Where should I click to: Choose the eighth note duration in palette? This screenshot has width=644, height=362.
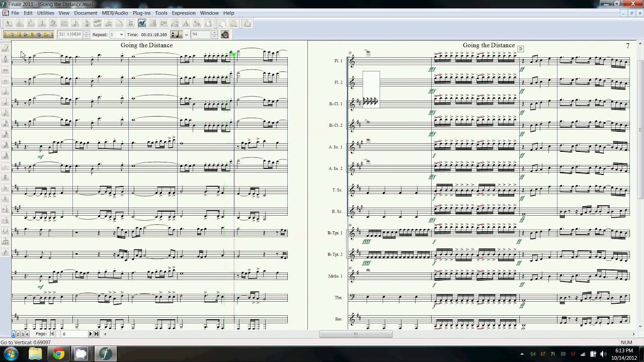tap(6, 113)
